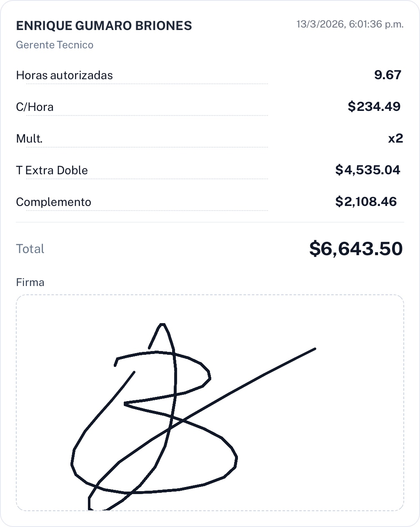The width and height of the screenshot is (420, 527).
Task: Select the Gerente Tecnico role subtitle
Action: (55, 45)
